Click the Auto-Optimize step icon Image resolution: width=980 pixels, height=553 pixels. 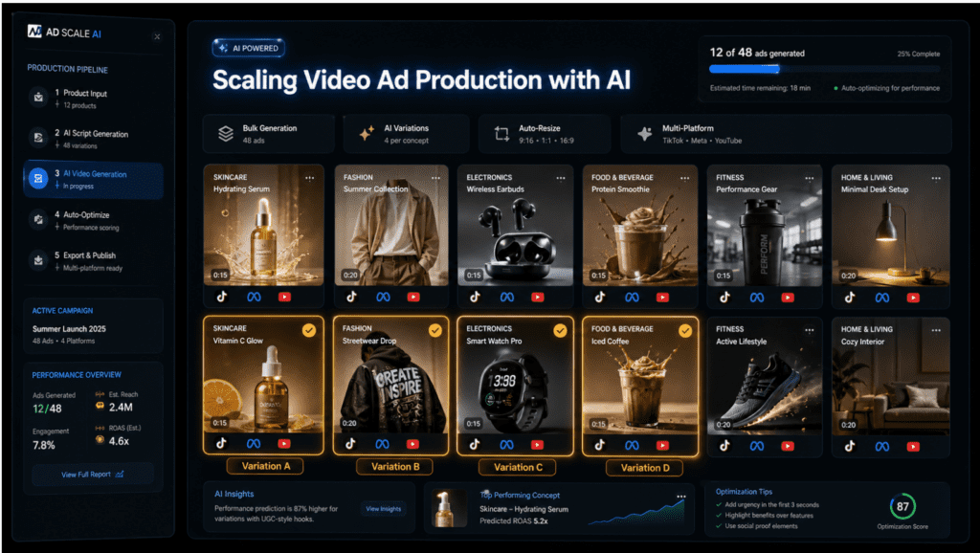click(38, 219)
